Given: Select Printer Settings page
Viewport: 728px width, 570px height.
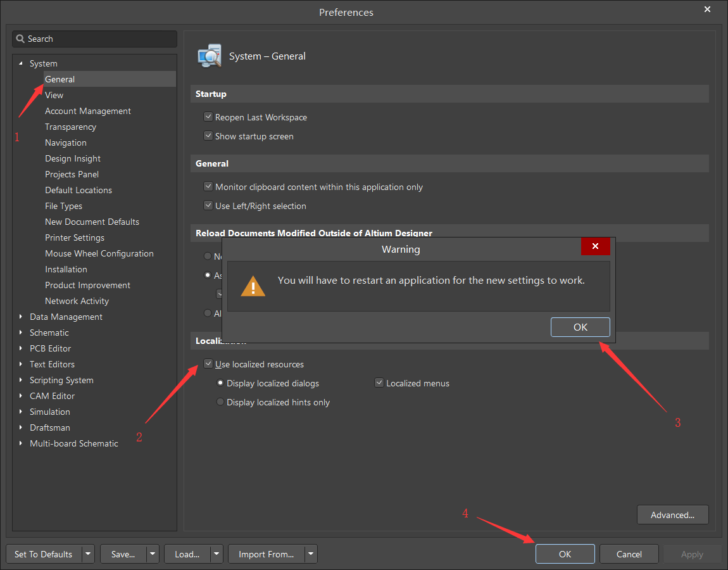Looking at the screenshot, I should [74, 237].
